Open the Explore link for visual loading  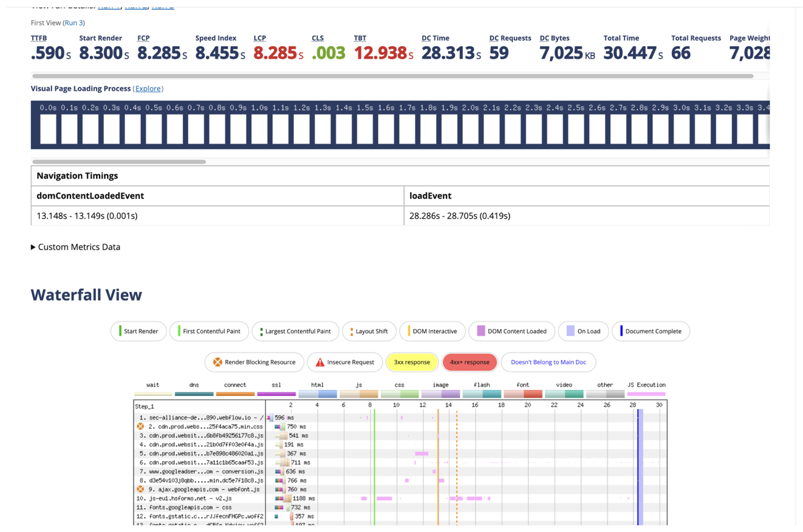point(148,89)
